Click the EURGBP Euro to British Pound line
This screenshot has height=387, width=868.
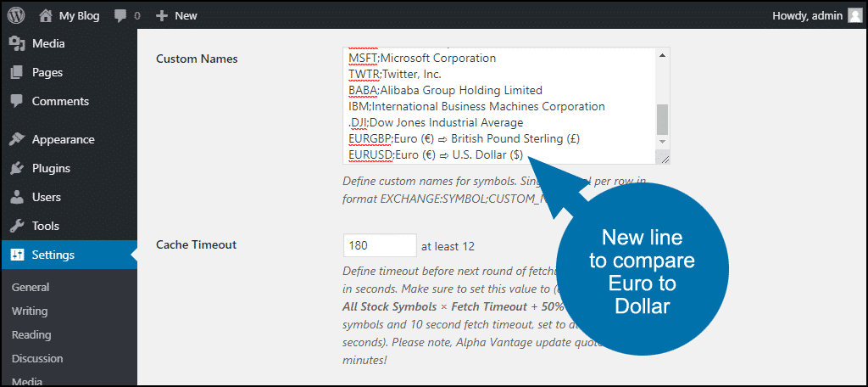[x=464, y=138]
